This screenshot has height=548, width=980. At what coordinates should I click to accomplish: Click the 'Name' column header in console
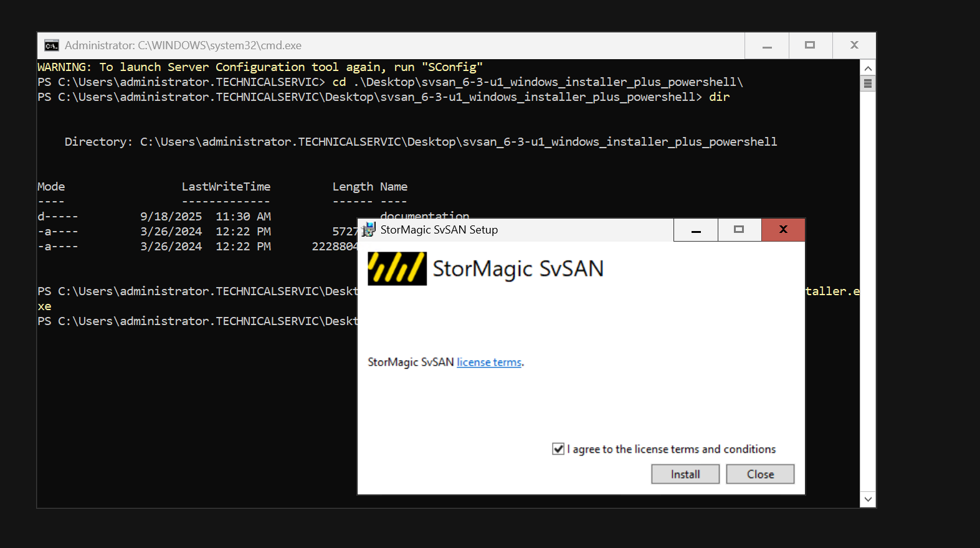point(394,187)
